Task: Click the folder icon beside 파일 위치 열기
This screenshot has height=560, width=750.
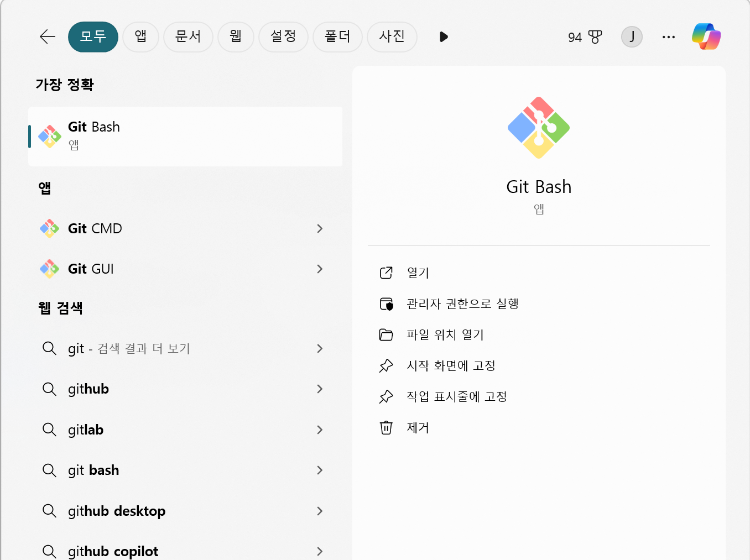Action: (386, 334)
